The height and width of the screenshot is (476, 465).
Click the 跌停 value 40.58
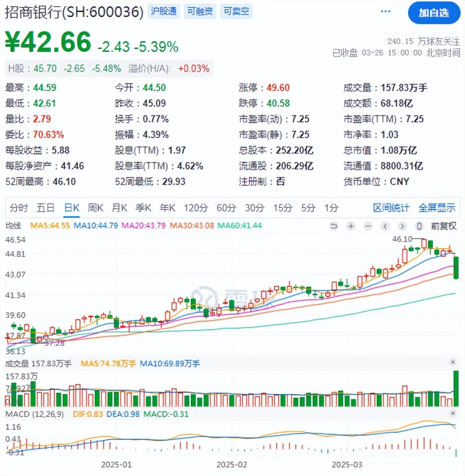pyautogui.click(x=278, y=103)
